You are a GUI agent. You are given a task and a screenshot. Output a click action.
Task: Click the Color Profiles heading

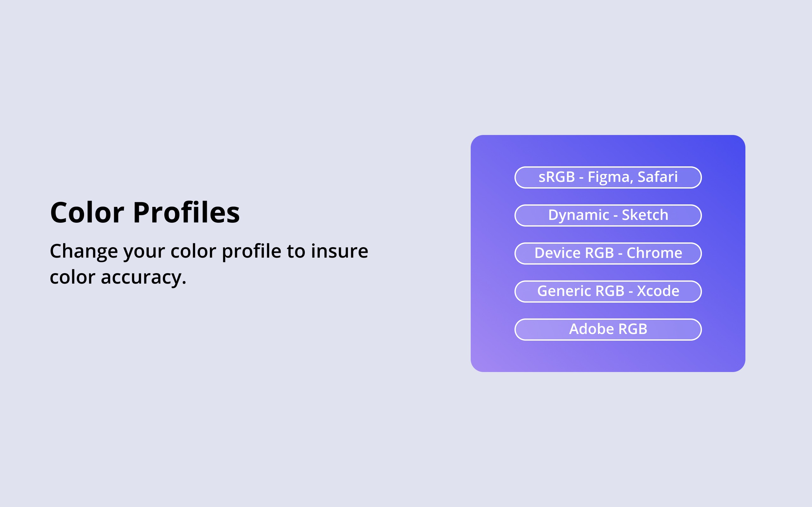point(145,213)
